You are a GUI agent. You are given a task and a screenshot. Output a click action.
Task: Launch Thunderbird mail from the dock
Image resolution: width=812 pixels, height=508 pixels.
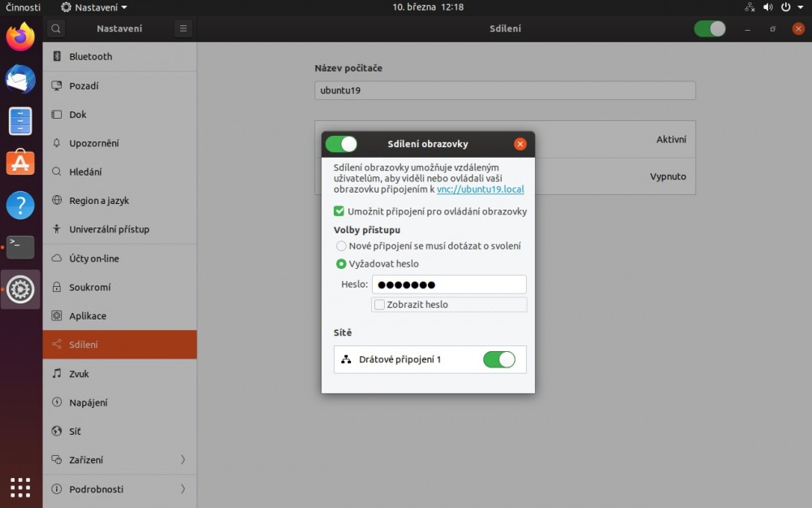pyautogui.click(x=20, y=80)
